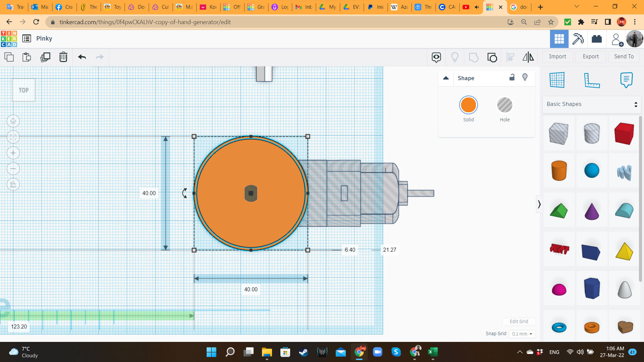644x362 pixels.
Task: Click the orange Solid color swatch
Action: coord(468,105)
